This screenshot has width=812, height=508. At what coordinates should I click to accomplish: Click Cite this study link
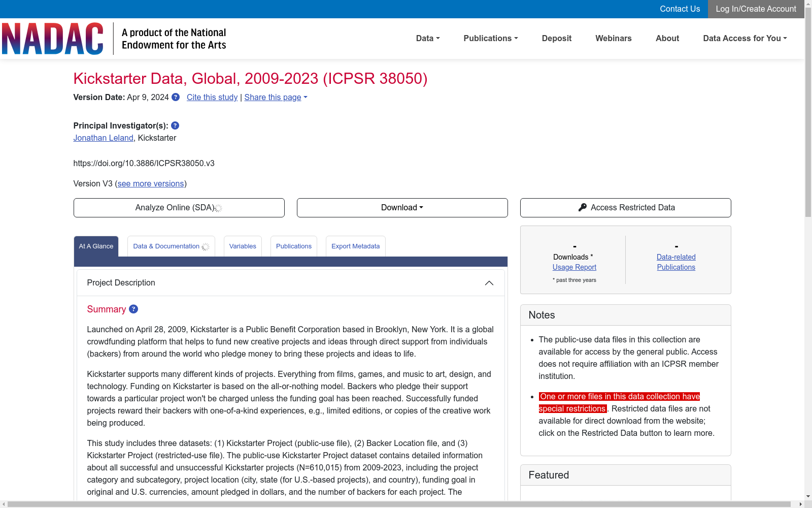[212, 97]
